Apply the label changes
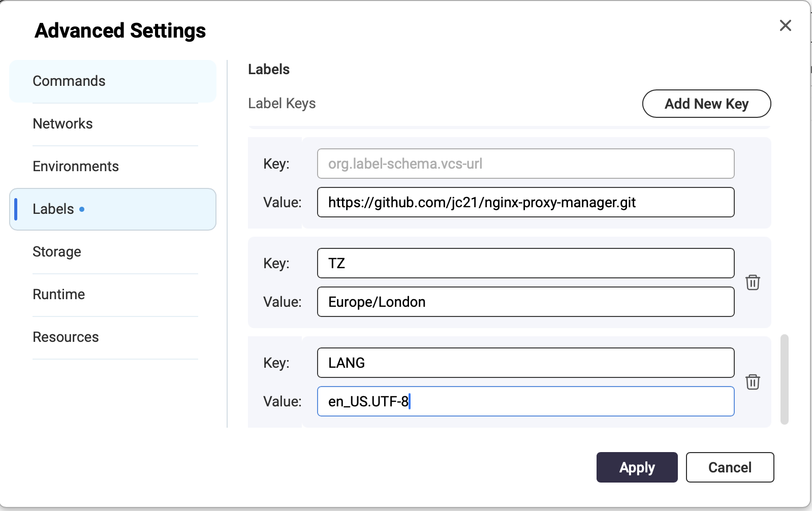Viewport: 812px width, 511px height. click(637, 467)
